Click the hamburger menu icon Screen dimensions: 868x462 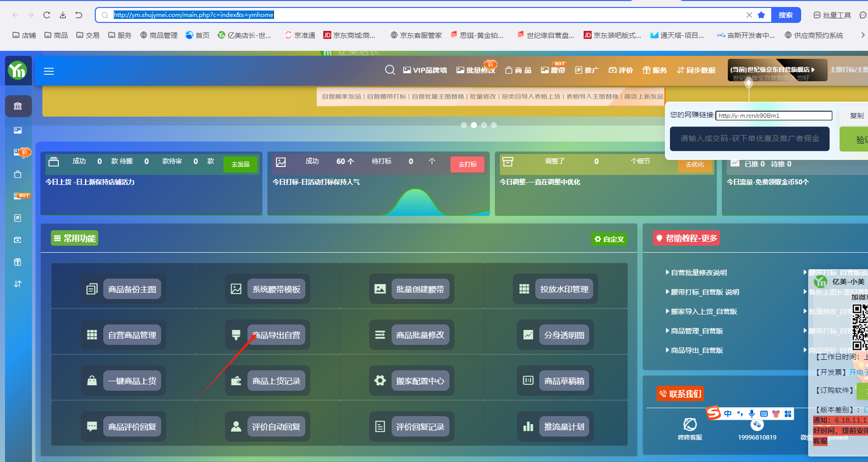[x=49, y=71]
